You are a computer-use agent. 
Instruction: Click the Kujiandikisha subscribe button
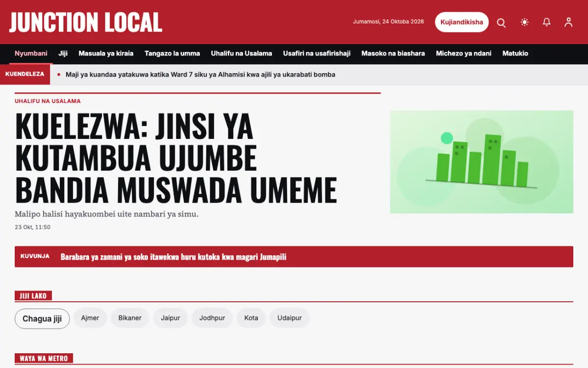click(462, 22)
